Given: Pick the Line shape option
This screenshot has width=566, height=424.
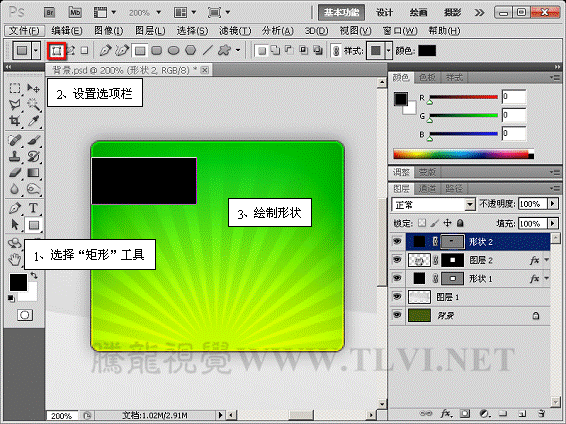Looking at the screenshot, I should pyautogui.click(x=207, y=51).
